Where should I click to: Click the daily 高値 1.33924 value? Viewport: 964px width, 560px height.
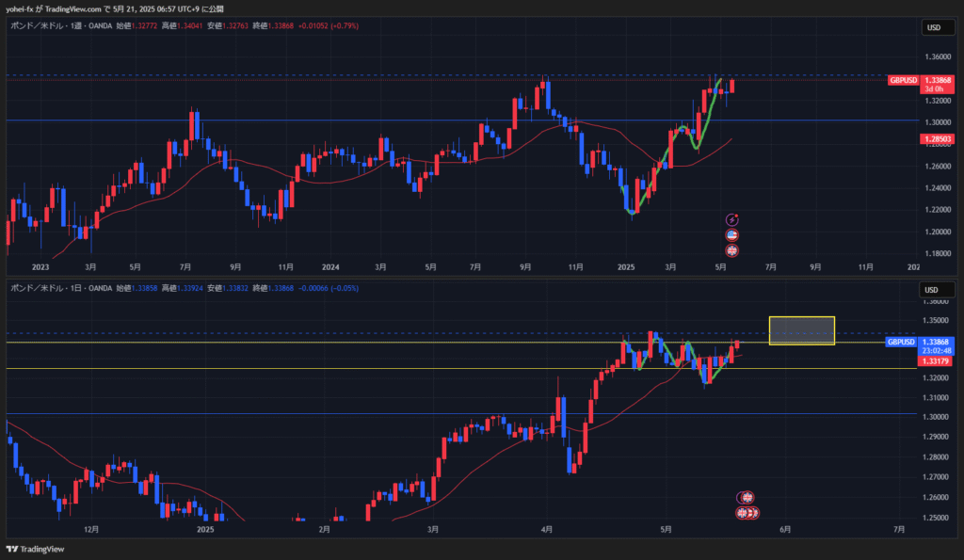190,288
